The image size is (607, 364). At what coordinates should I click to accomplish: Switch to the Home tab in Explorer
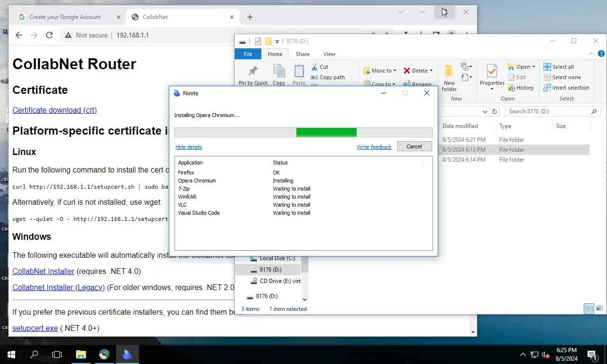[275, 54]
